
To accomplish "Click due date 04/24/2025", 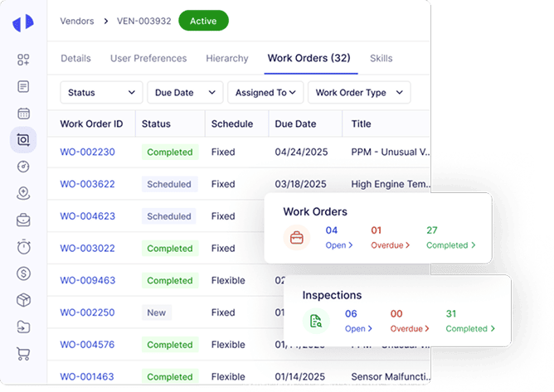I will (x=301, y=152).
